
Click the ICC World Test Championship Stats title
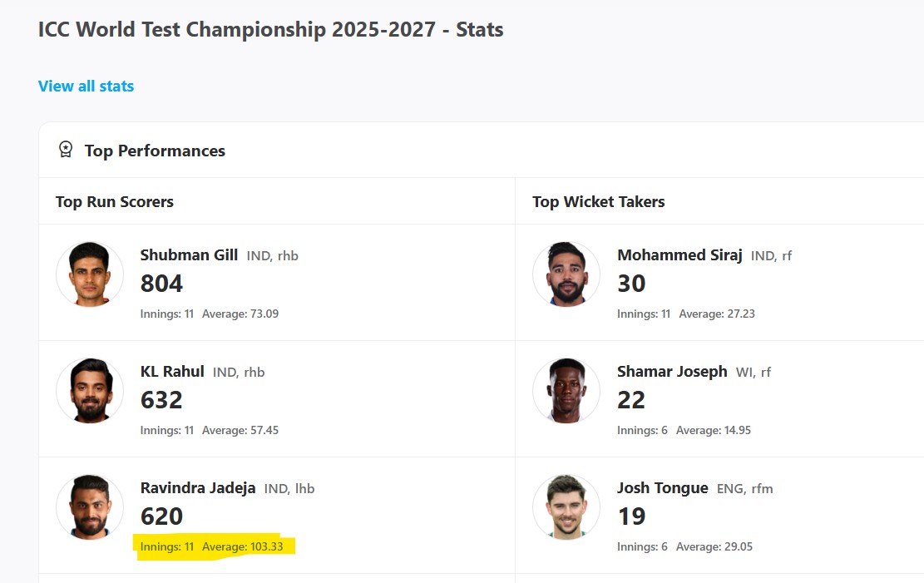pos(270,30)
